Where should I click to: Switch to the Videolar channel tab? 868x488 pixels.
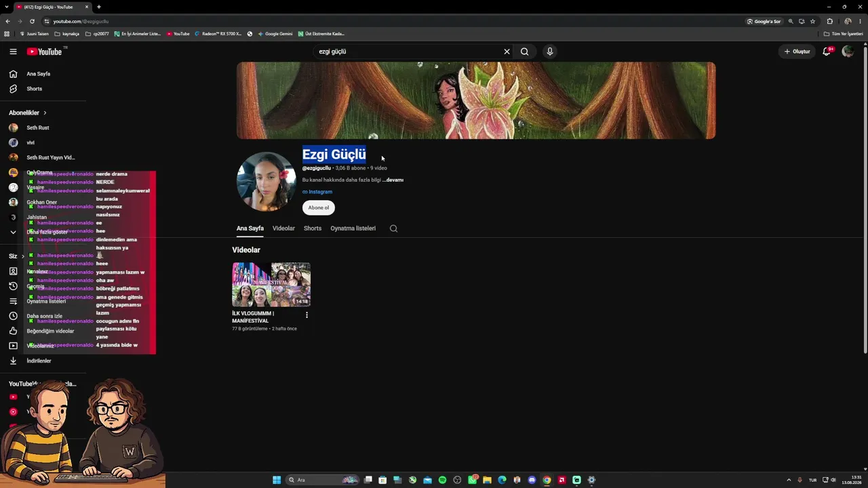click(x=283, y=228)
